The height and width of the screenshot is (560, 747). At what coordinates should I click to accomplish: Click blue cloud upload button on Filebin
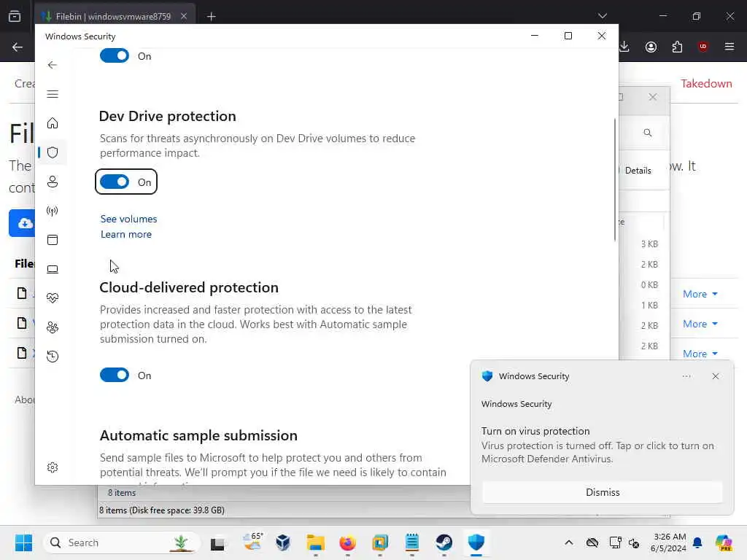click(x=23, y=223)
